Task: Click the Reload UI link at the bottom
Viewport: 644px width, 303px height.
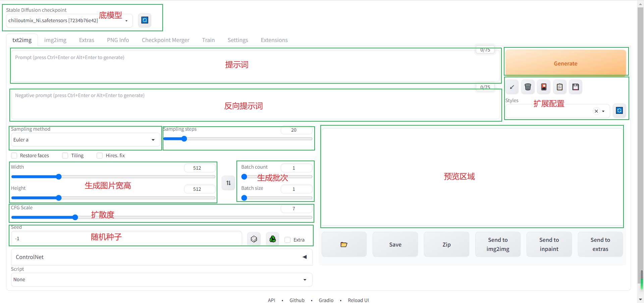Action: click(x=358, y=300)
